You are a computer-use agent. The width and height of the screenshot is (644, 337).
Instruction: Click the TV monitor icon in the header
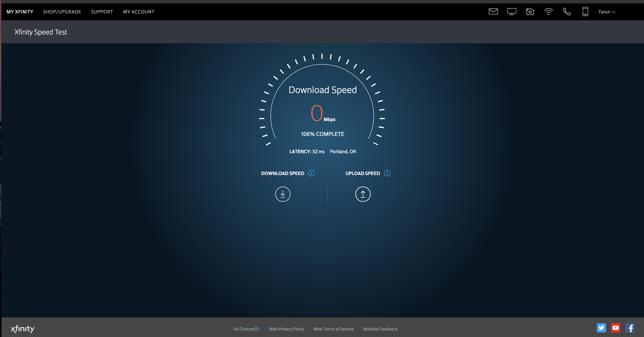coord(512,11)
